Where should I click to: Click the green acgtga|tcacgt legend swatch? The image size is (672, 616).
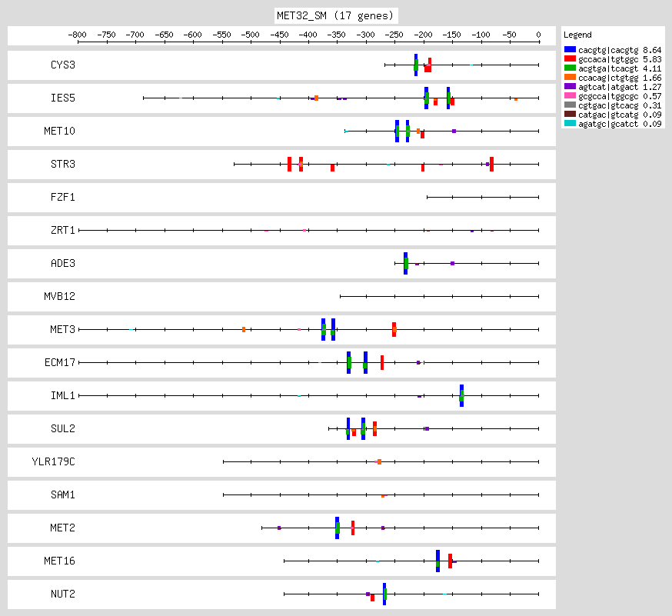(x=570, y=69)
